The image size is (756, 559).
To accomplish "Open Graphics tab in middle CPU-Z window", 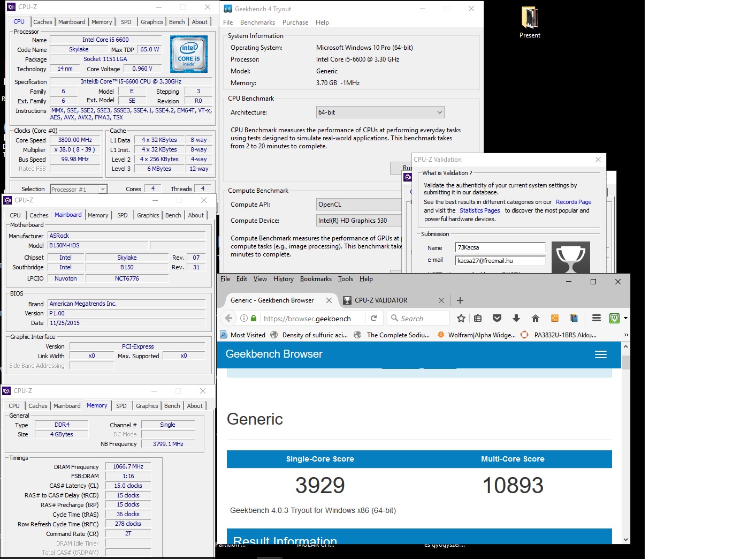I will [148, 215].
